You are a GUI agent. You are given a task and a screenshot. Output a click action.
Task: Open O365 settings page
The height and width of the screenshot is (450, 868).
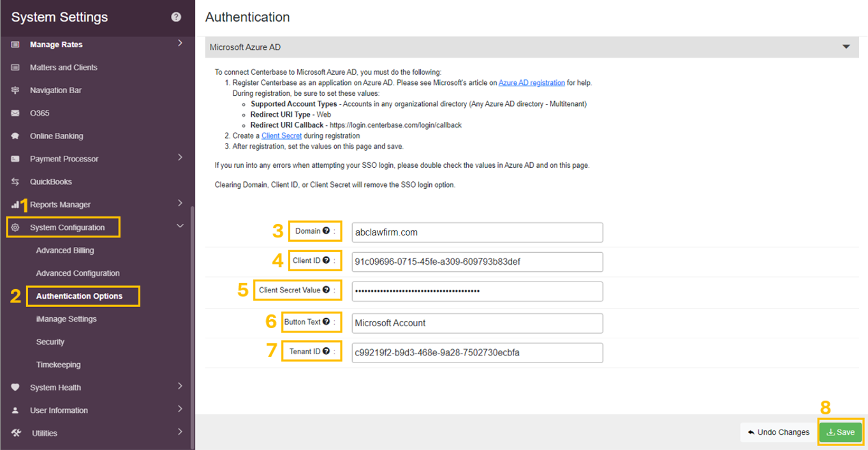click(x=40, y=114)
